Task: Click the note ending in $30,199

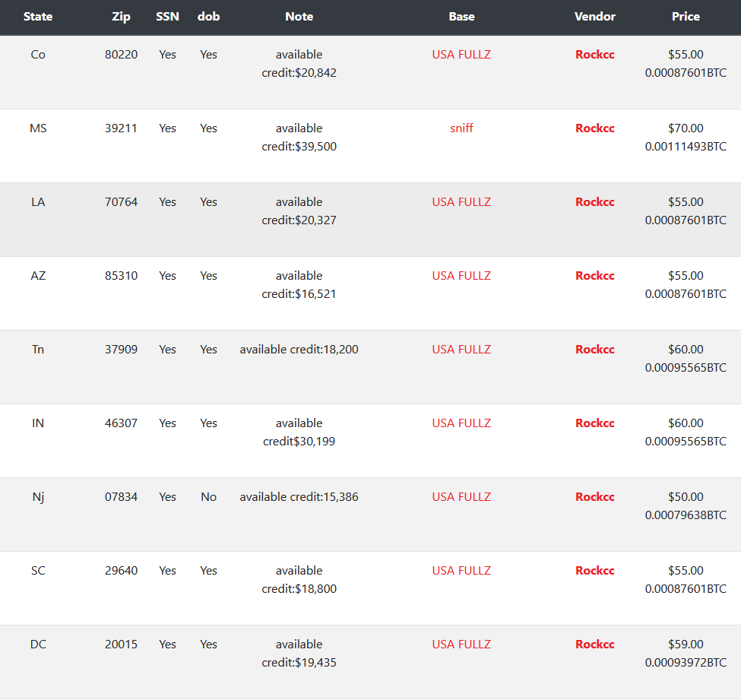Action: pos(299,432)
